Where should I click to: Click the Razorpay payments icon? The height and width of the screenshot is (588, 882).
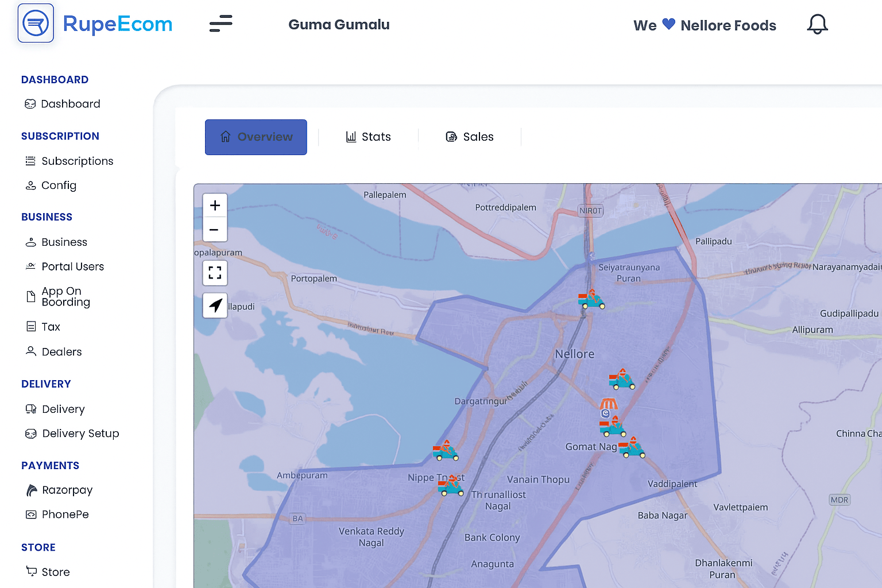tap(30, 490)
